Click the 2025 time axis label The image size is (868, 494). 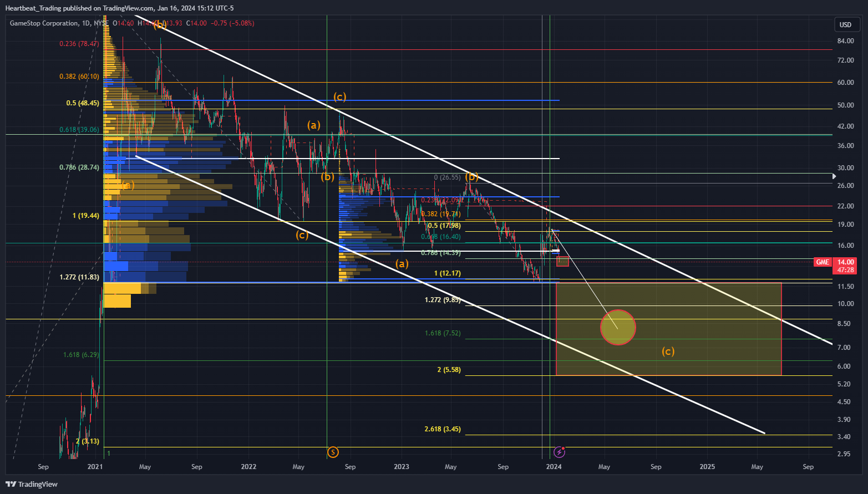(x=707, y=467)
